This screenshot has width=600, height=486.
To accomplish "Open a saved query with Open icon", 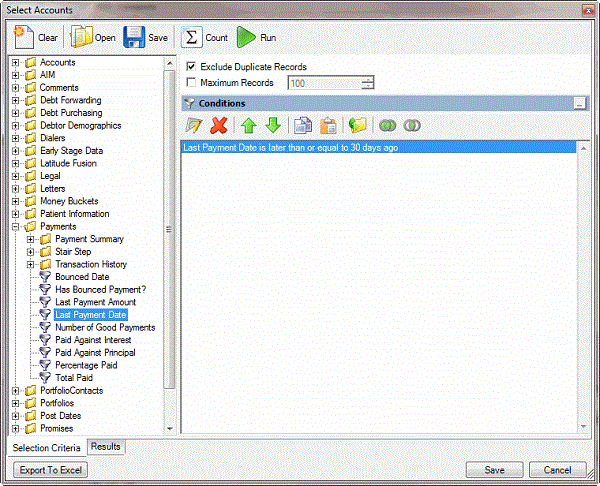I will coord(93,38).
